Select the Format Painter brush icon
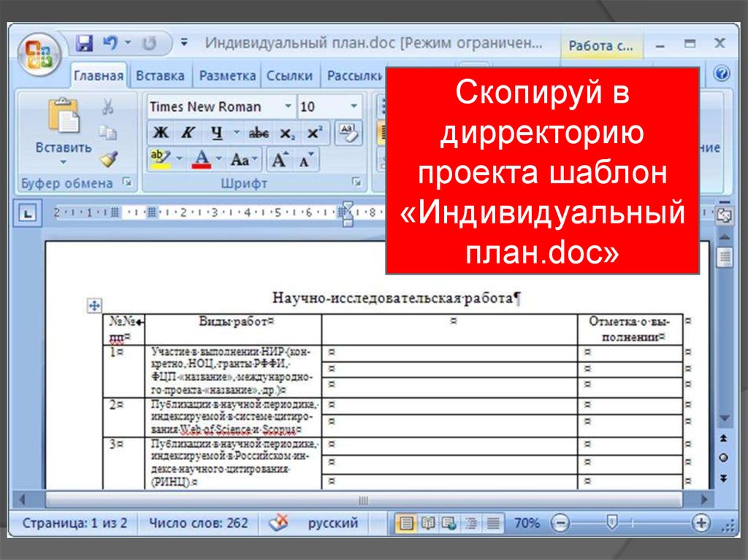The image size is (748, 560). [x=108, y=158]
